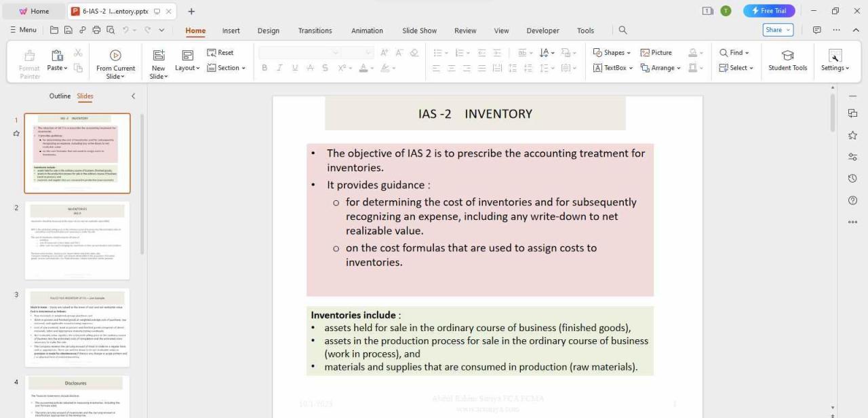
Task: Click the shape fill color swatch
Action: [x=692, y=52]
